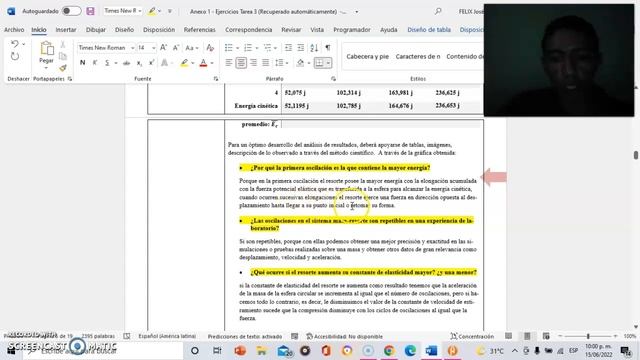Open line spacing options
Viewport: 640px width, 360px height.
click(x=279, y=63)
